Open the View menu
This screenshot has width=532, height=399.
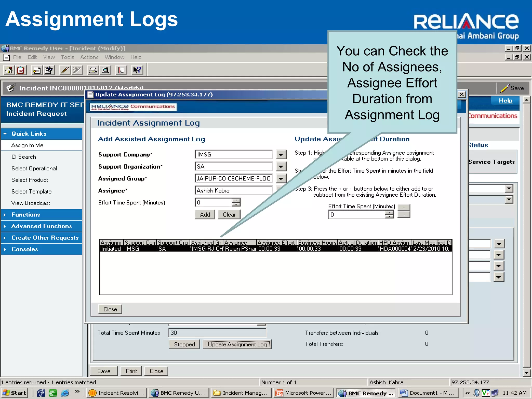point(49,57)
